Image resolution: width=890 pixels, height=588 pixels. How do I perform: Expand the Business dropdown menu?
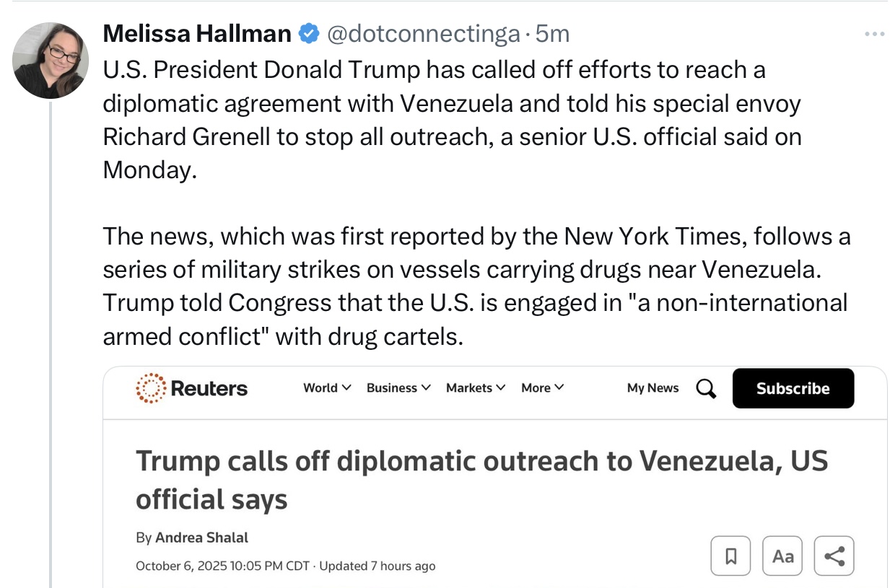[398, 388]
